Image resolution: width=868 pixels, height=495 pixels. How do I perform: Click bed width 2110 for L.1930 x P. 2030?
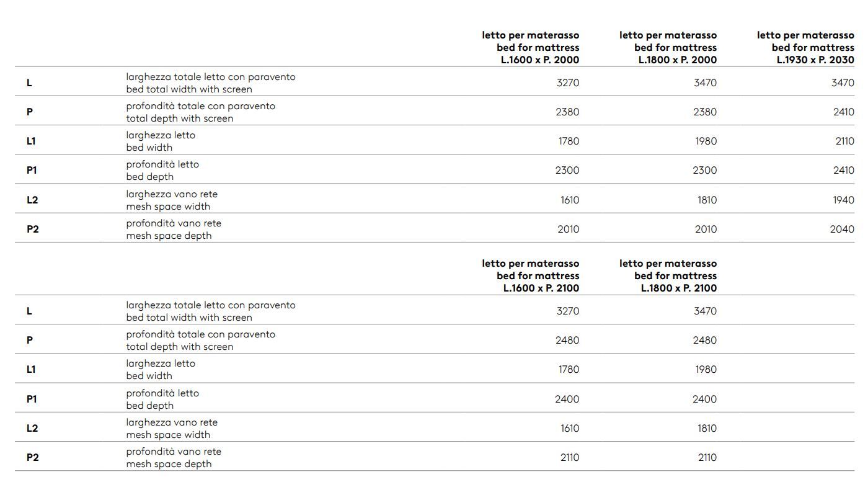pos(844,141)
